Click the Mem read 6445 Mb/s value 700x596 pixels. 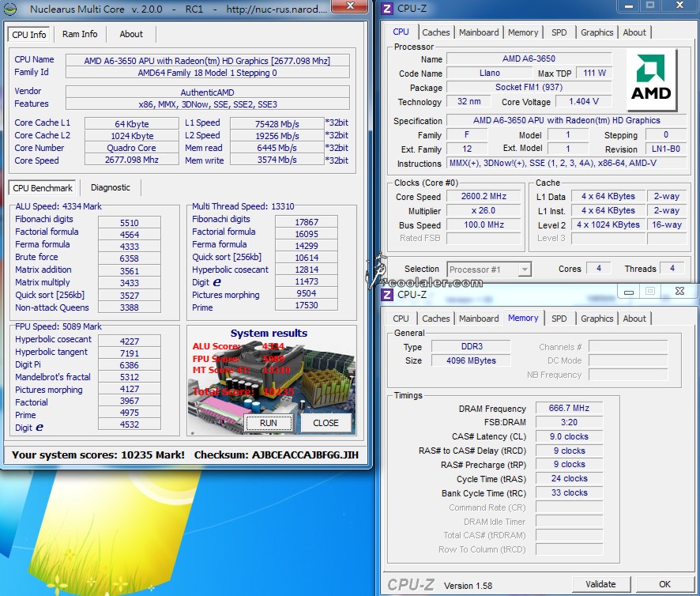(277, 148)
